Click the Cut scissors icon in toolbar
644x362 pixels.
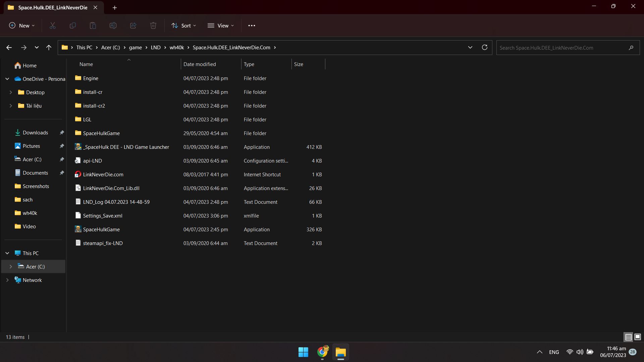pos(53,25)
